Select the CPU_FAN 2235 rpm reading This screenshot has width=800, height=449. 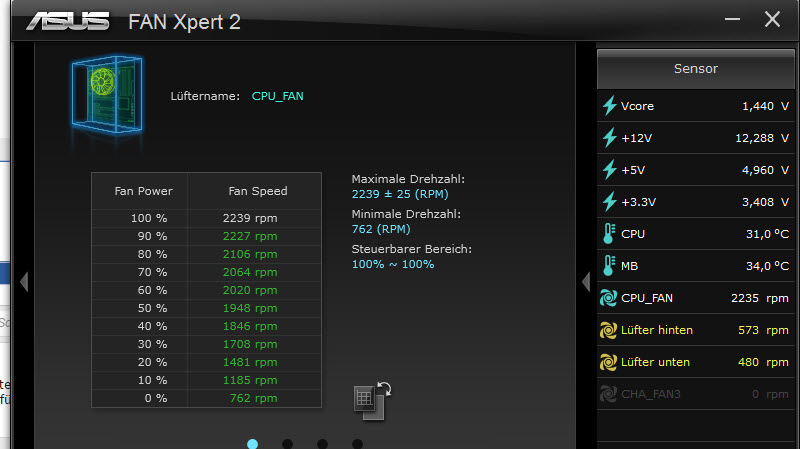tap(760, 298)
